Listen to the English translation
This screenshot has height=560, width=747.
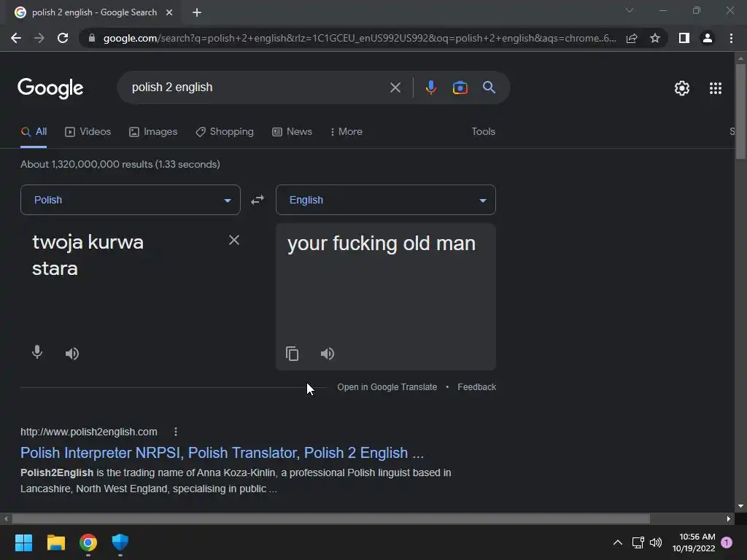(328, 354)
